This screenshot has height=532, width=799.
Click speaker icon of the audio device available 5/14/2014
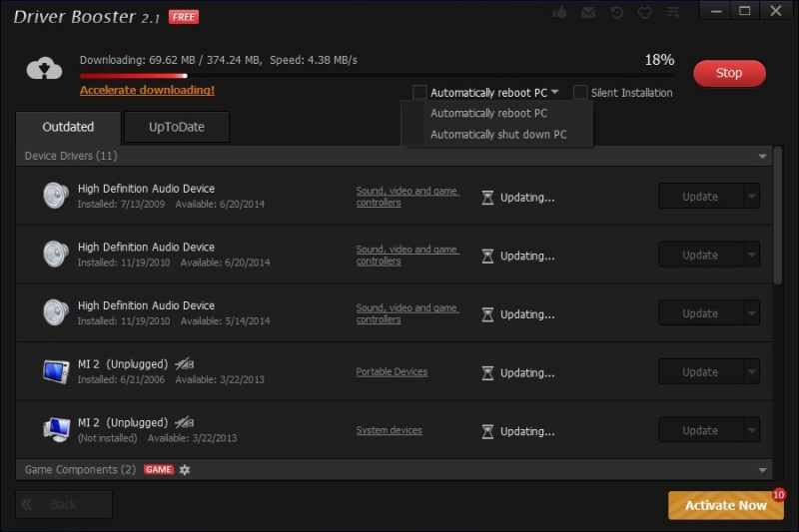[x=56, y=312]
